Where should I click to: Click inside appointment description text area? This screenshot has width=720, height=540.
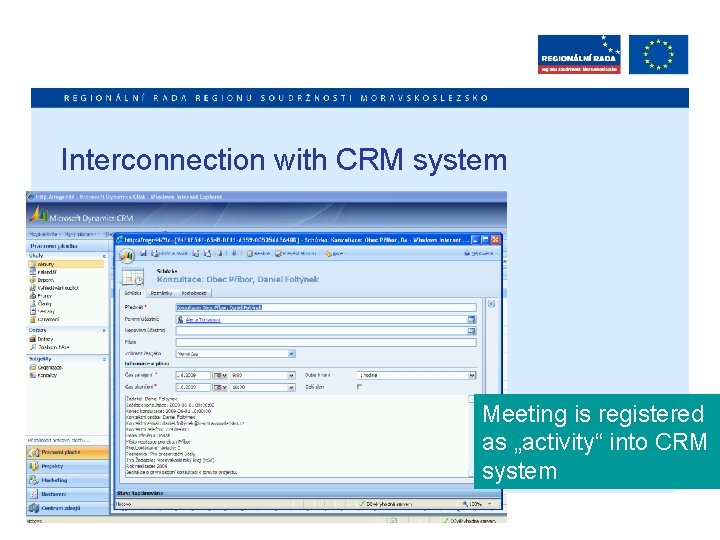[299, 436]
